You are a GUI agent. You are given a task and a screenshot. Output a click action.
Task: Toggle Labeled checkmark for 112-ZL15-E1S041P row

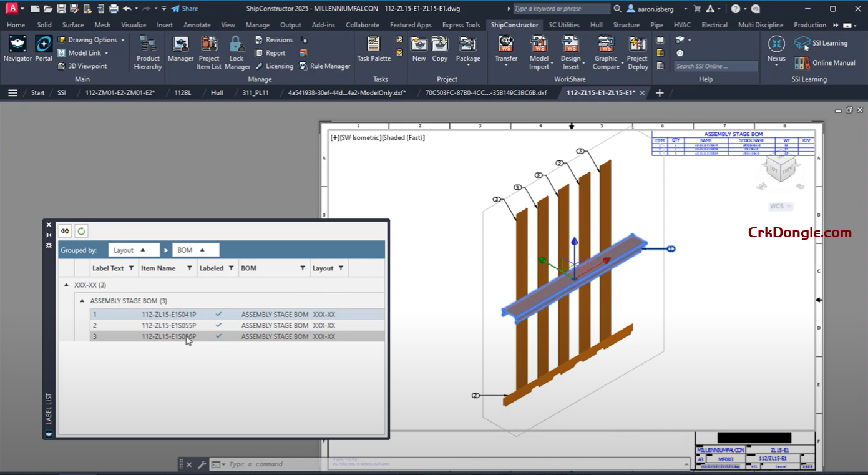point(218,315)
